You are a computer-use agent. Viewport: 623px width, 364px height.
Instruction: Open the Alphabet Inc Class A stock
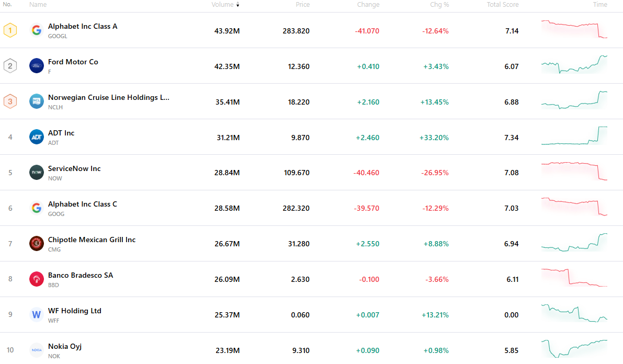tap(83, 26)
